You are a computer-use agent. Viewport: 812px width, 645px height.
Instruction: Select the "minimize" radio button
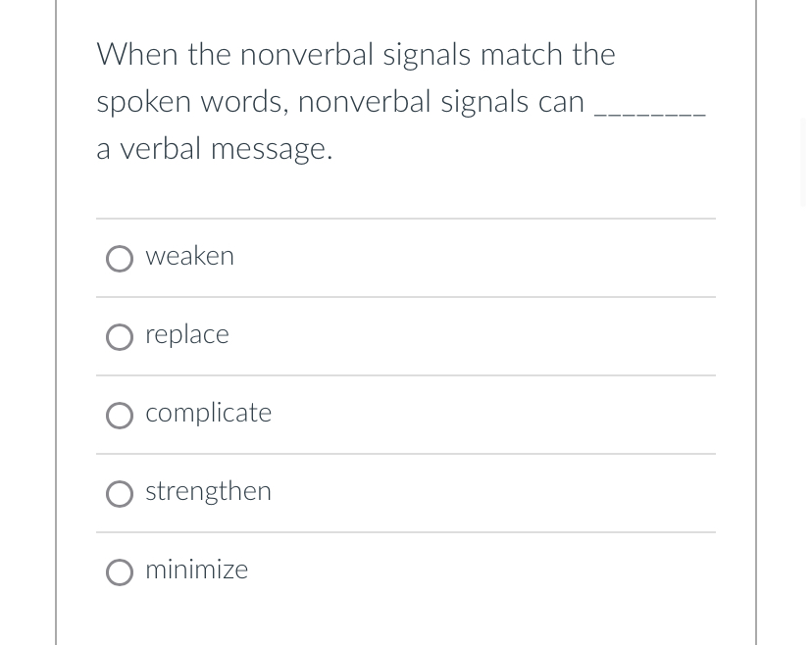tap(120, 571)
